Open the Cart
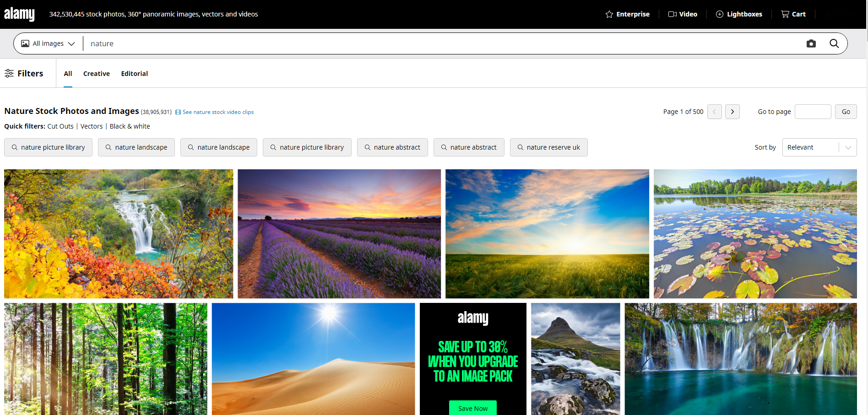868x415 pixels. (x=793, y=14)
